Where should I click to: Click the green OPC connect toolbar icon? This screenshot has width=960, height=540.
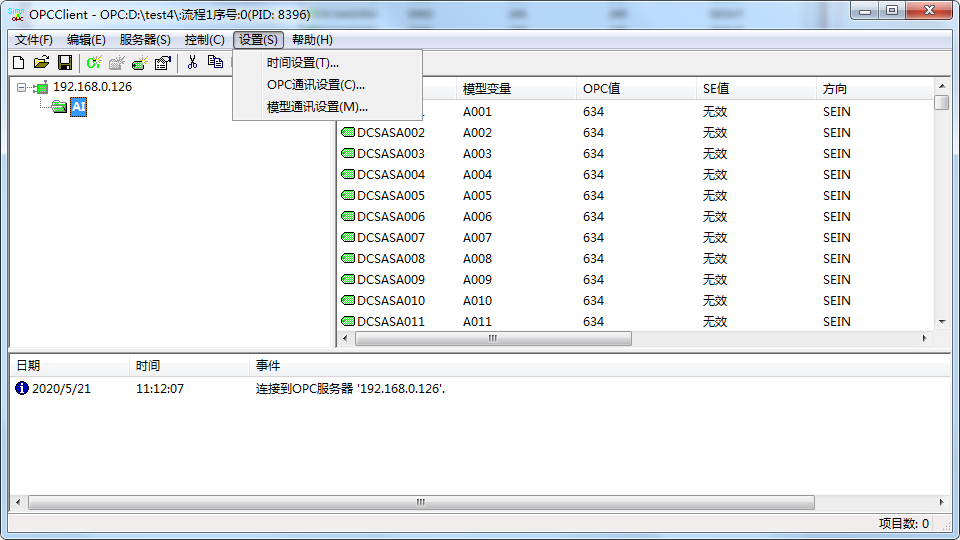tap(94, 62)
